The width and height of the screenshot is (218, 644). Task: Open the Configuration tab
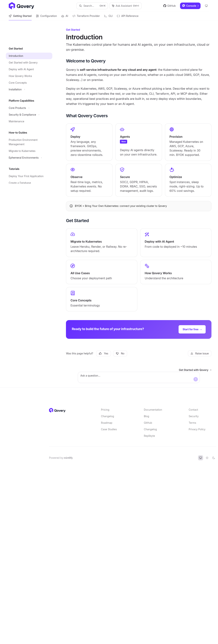coord(46,16)
